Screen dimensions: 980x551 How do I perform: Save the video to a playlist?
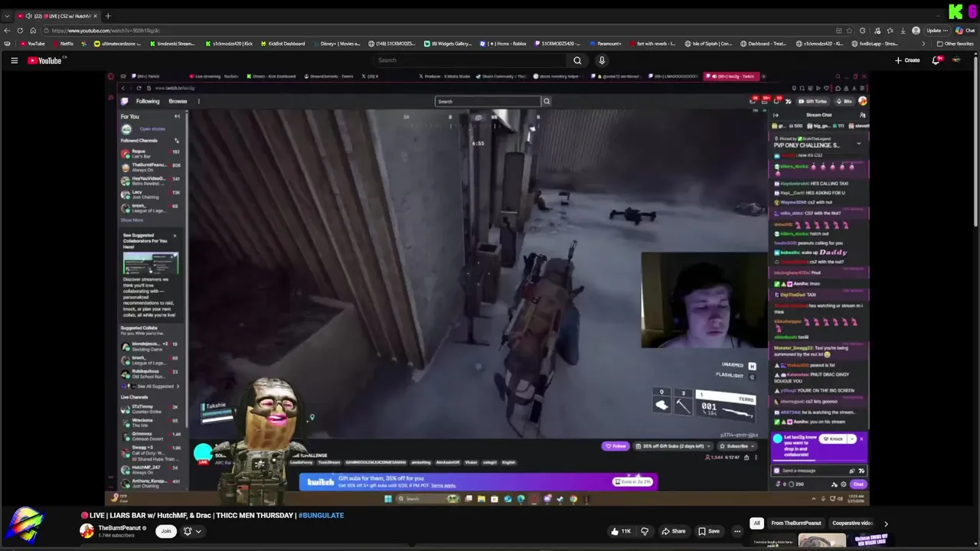click(708, 531)
